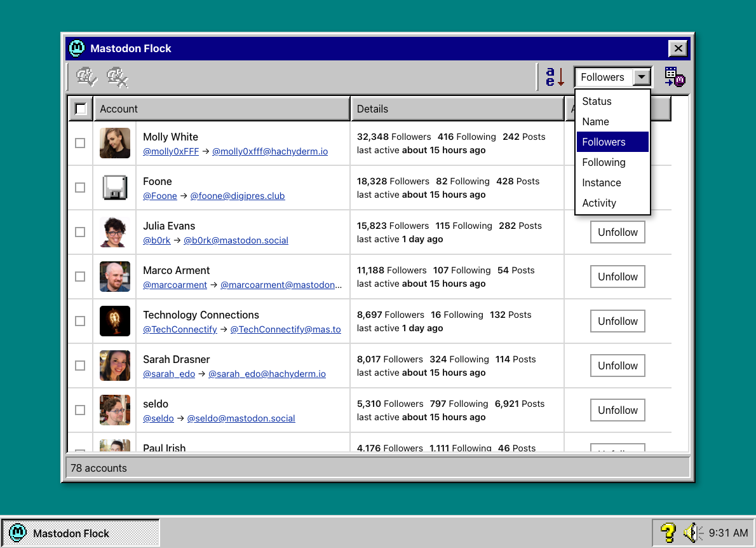Click Foone's floppy disk avatar

(x=115, y=188)
